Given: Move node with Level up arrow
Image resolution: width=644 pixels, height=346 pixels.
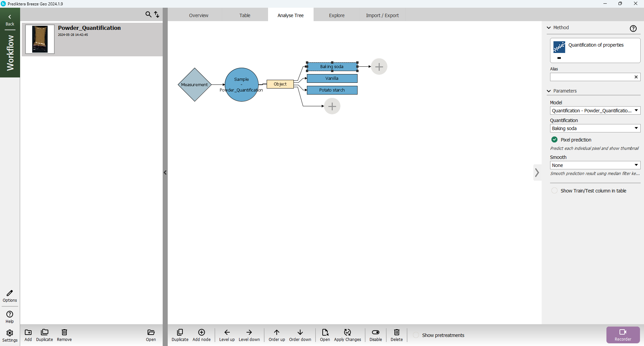Looking at the screenshot, I should (x=227, y=332).
